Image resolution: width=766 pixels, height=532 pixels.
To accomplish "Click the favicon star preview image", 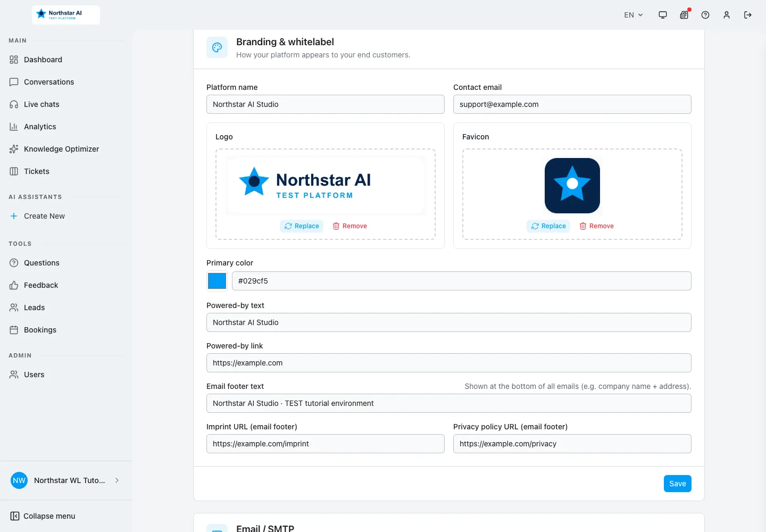I will tap(572, 186).
